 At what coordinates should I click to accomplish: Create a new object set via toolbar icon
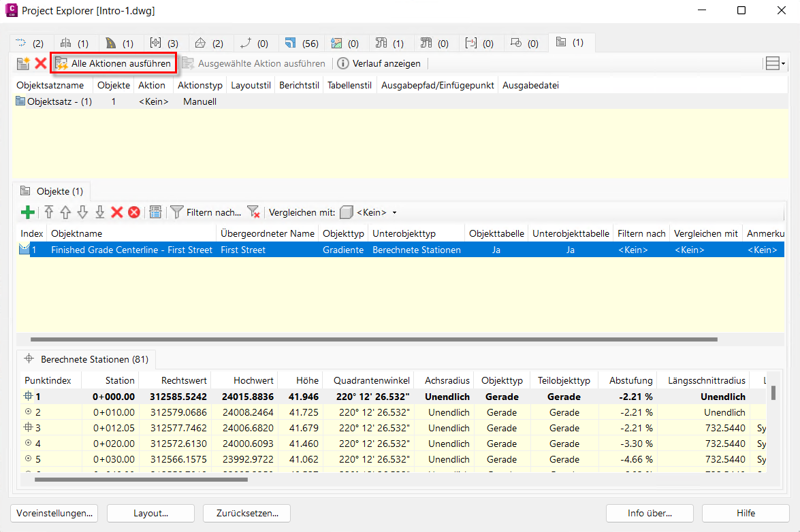(x=22, y=64)
